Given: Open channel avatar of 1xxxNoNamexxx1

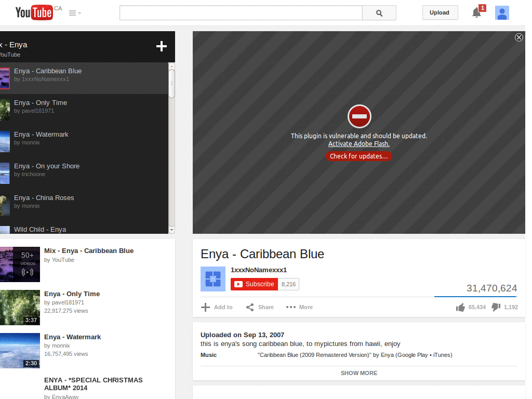Looking at the screenshot, I should click(x=213, y=279).
